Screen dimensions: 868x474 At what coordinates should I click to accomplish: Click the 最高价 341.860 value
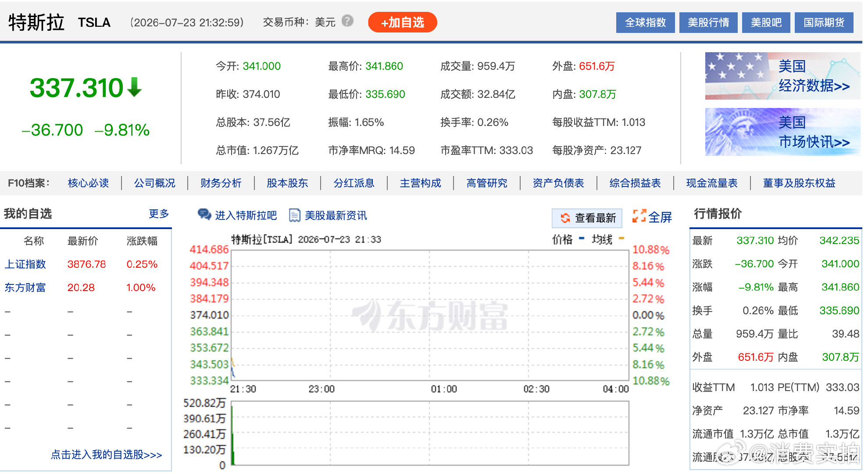point(384,66)
